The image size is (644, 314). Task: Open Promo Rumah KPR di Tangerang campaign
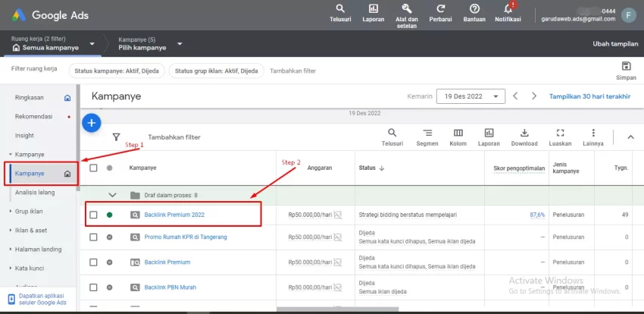[x=186, y=237]
